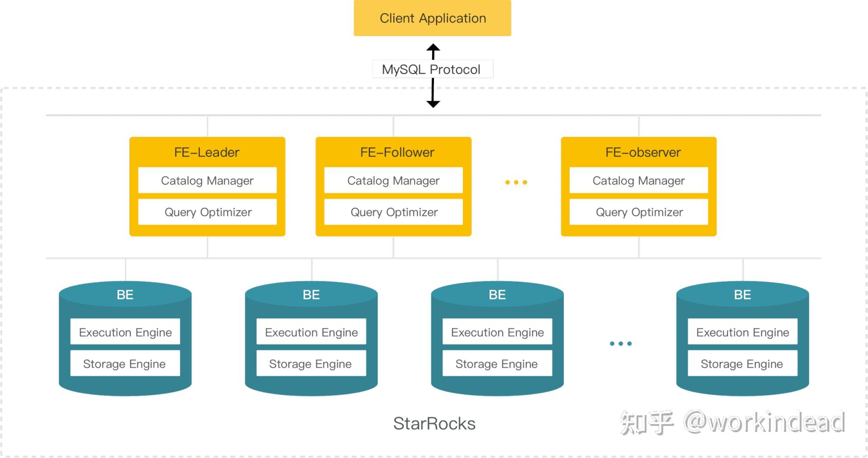Expand the ellipsis between FE-Follower and FE-observer
Image resolution: width=868 pixels, height=458 pixels.
(516, 182)
